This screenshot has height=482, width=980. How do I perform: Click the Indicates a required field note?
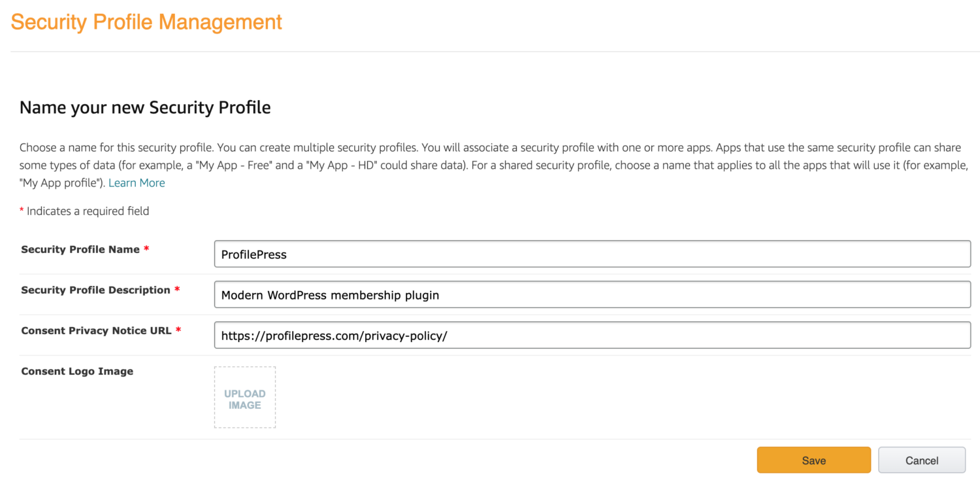[x=88, y=211]
